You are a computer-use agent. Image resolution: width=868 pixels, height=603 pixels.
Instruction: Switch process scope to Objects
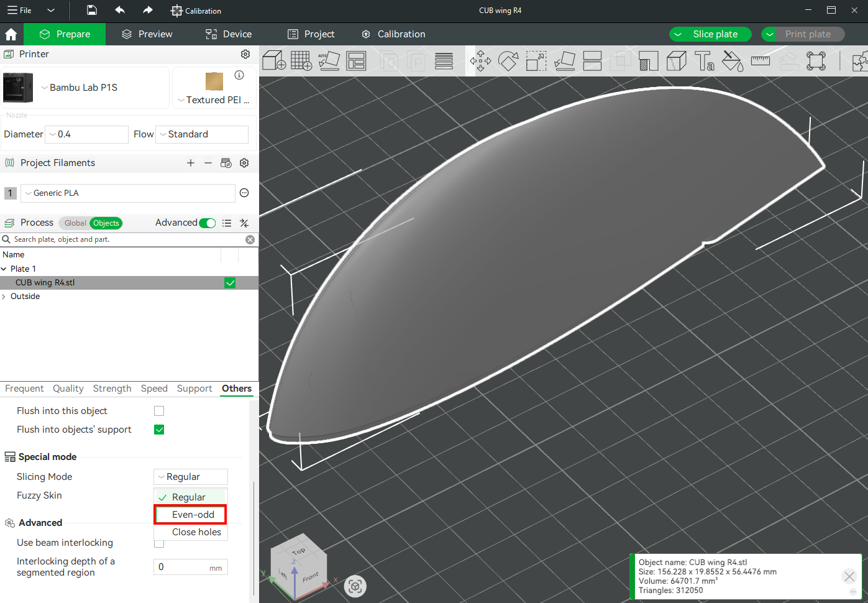pyautogui.click(x=106, y=223)
